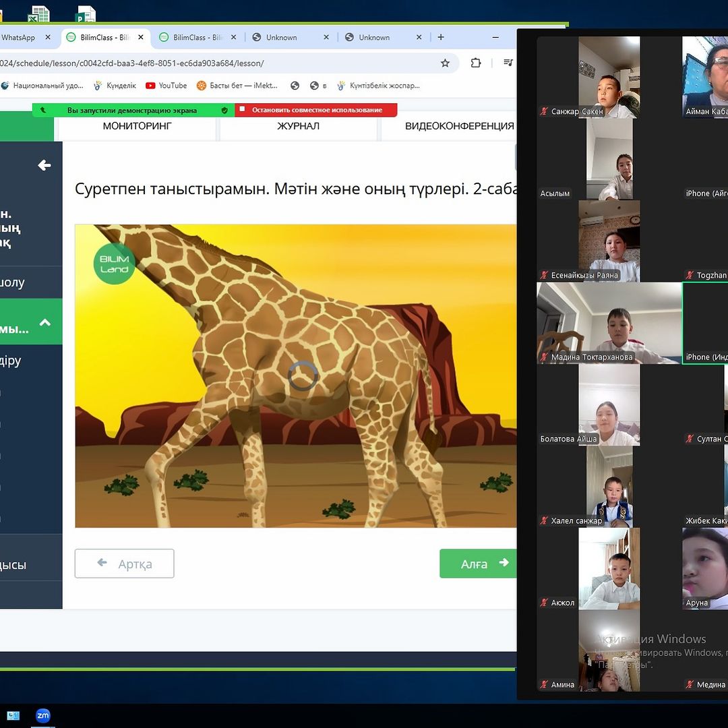The height and width of the screenshot is (728, 728).
Task: Open Zoom from the taskbar
Action: pyautogui.click(x=43, y=715)
